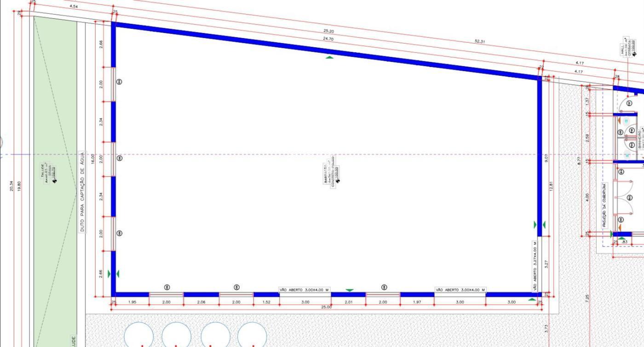Select the 25.20 dimension text
Screen dimensions: 644x347
(x=328, y=31)
